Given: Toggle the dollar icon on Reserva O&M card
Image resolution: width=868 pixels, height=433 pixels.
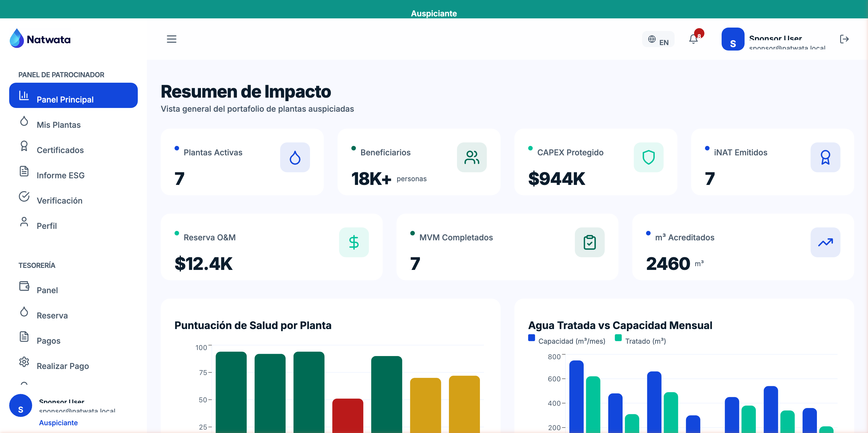Looking at the screenshot, I should 354,242.
